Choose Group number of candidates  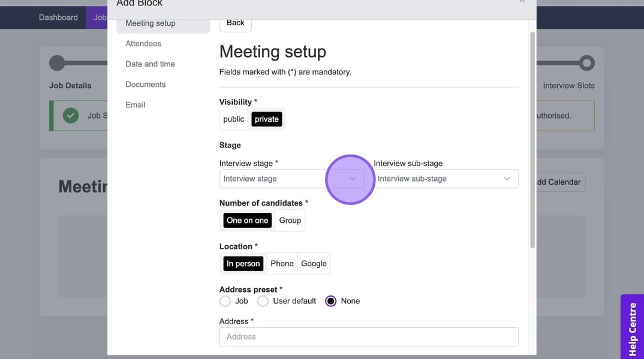[290, 221]
